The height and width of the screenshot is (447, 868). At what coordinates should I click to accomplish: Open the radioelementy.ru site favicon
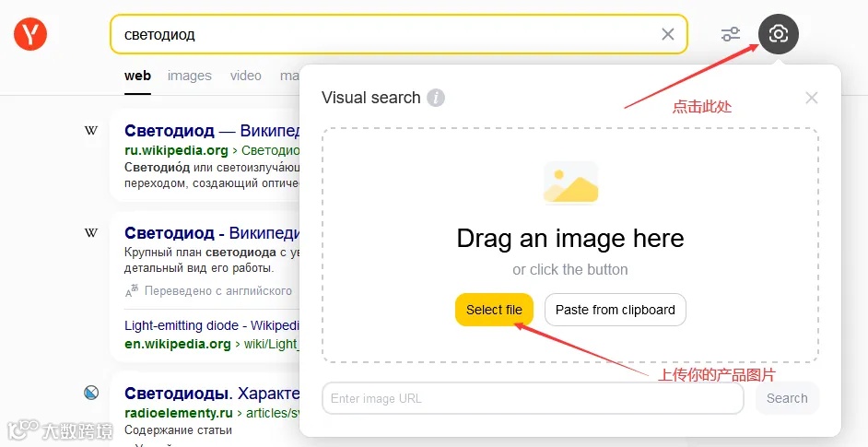pyautogui.click(x=91, y=393)
